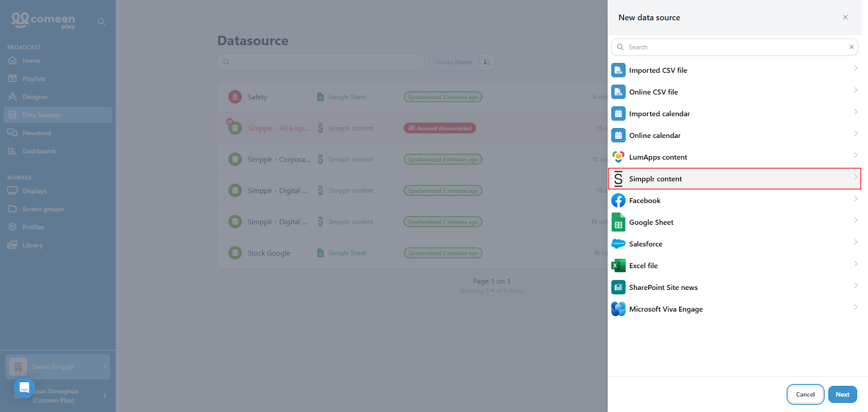The image size is (868, 412).
Task: Toggle sort direction icon in Datasource list
Action: click(x=487, y=62)
